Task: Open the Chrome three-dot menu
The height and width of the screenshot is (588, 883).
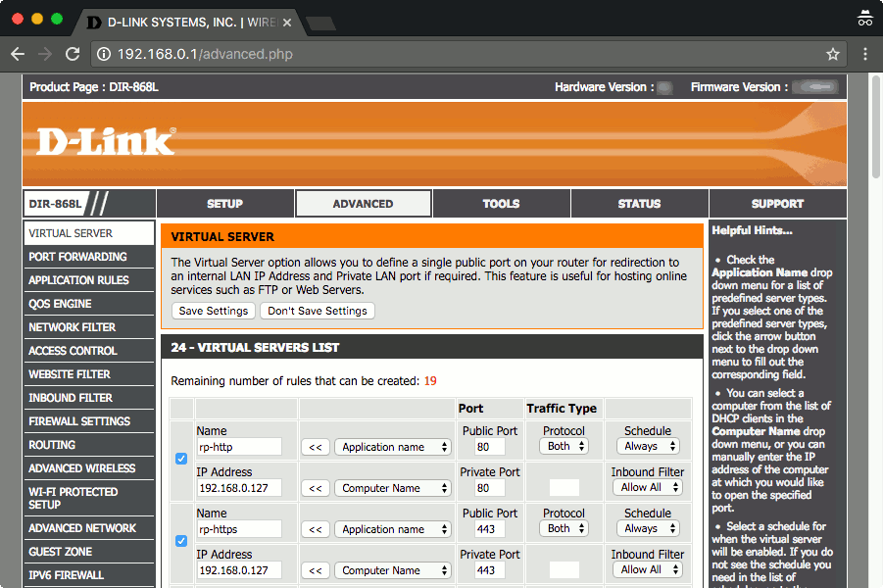Action: click(x=865, y=54)
